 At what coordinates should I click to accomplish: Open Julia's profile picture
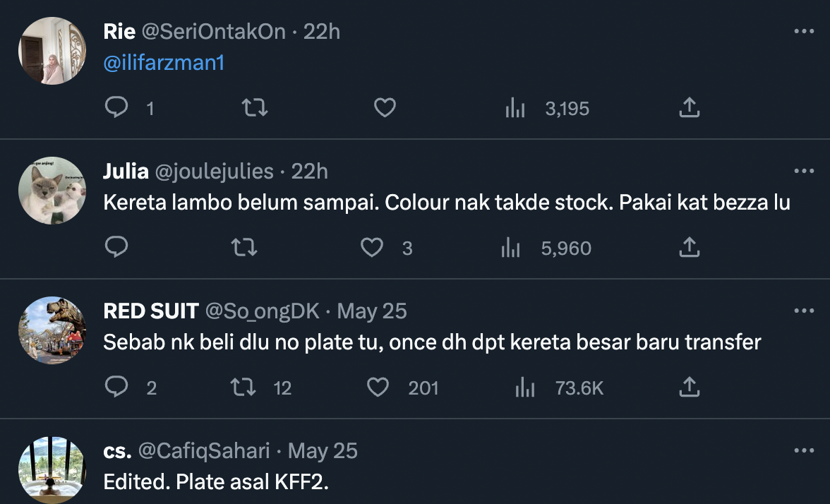[x=52, y=191]
